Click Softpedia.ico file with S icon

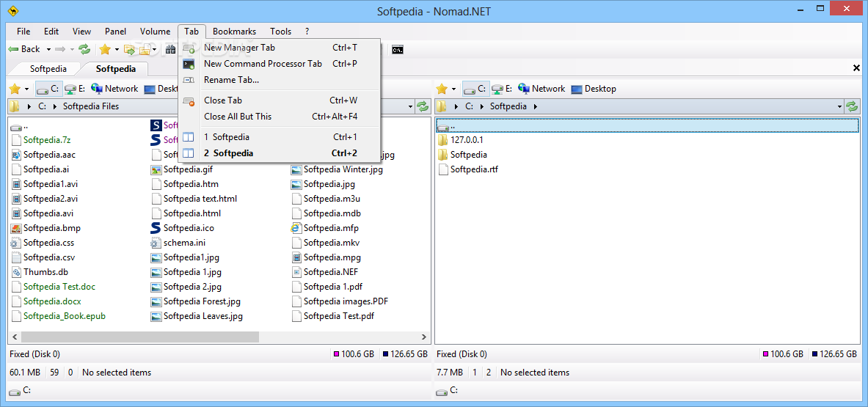pos(182,228)
